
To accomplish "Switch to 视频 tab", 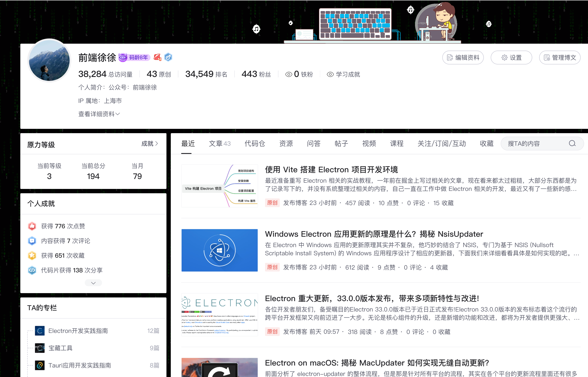I will pyautogui.click(x=369, y=144).
